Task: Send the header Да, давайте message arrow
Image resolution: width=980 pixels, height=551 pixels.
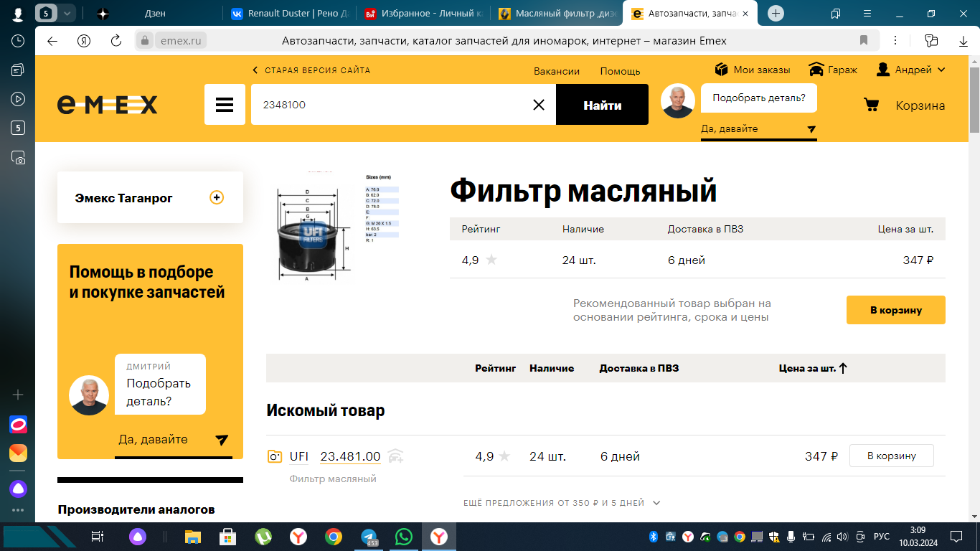Action: click(811, 129)
